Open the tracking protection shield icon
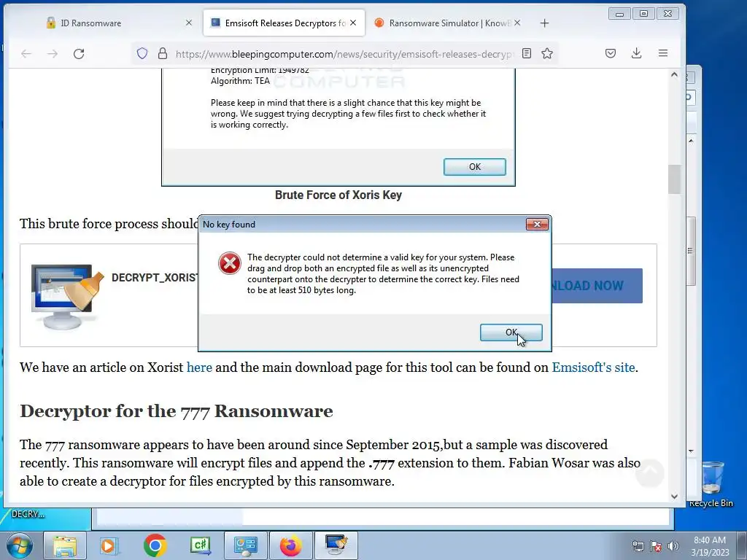The image size is (747, 560). (142, 53)
